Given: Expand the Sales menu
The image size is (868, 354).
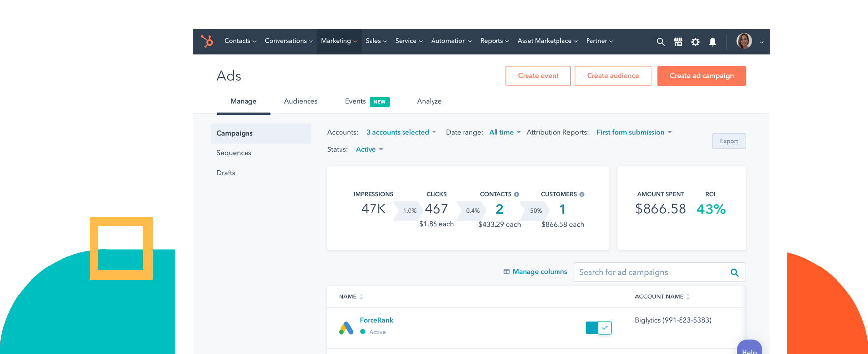Looking at the screenshot, I should [376, 41].
